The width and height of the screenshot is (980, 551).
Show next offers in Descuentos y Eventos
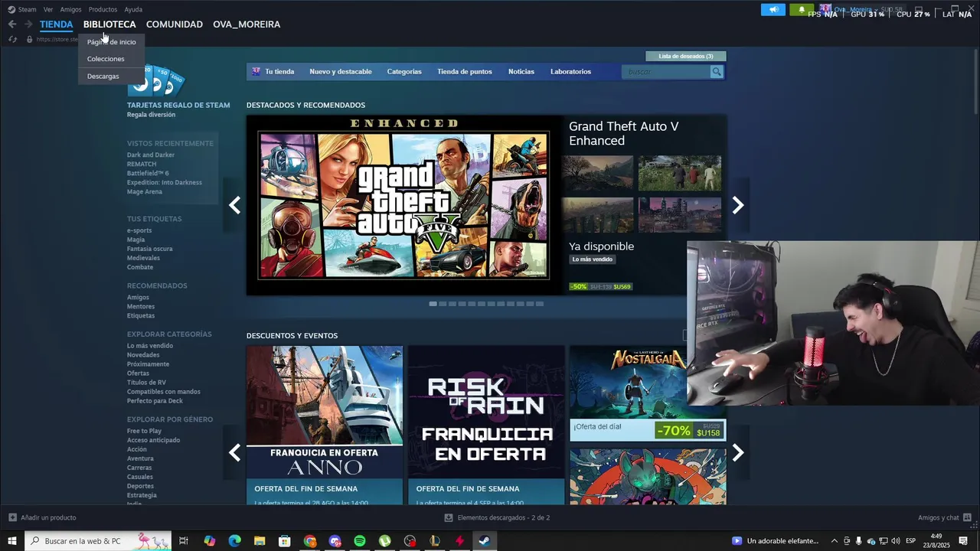738,453
